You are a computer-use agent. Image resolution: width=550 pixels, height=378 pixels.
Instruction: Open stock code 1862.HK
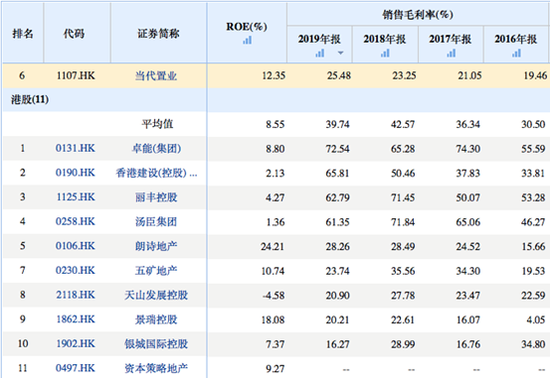tap(76, 319)
